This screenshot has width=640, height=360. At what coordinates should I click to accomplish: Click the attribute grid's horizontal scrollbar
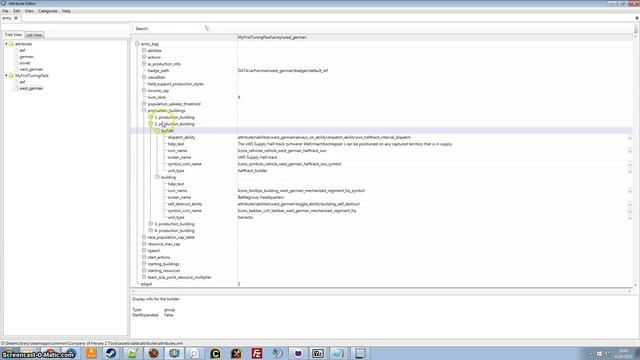[381, 291]
